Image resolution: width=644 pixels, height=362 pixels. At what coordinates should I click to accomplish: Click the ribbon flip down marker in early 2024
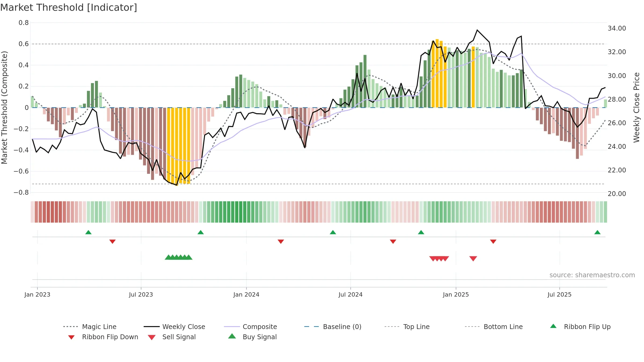point(281,242)
